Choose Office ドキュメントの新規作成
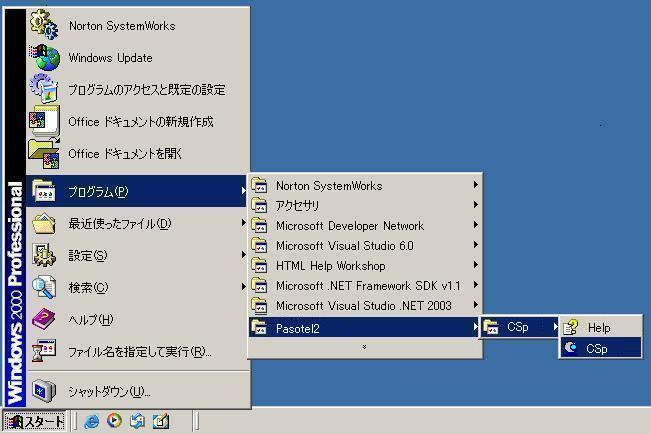 (138, 122)
